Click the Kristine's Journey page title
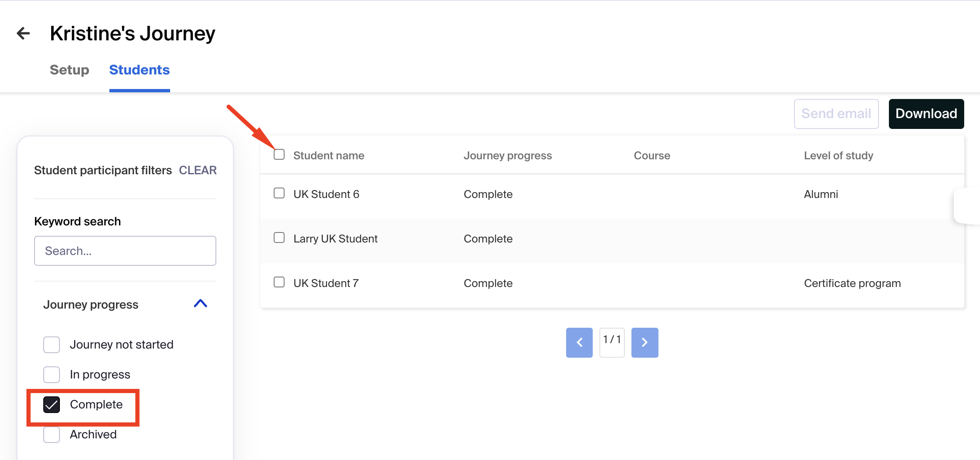 133,33
